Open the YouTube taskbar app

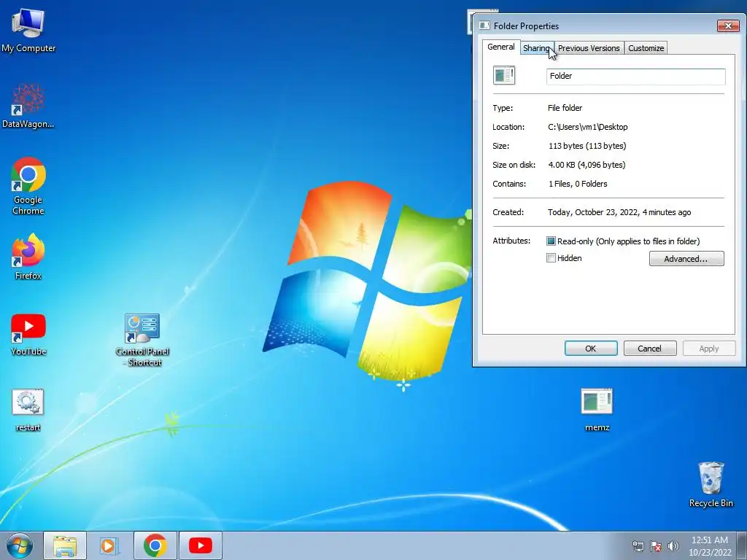click(200, 545)
